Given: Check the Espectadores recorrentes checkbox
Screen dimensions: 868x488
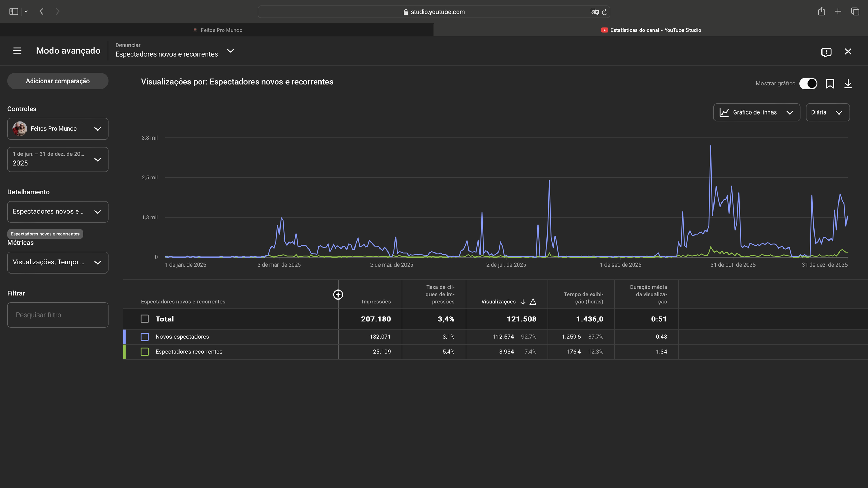Looking at the screenshot, I should 144,352.
